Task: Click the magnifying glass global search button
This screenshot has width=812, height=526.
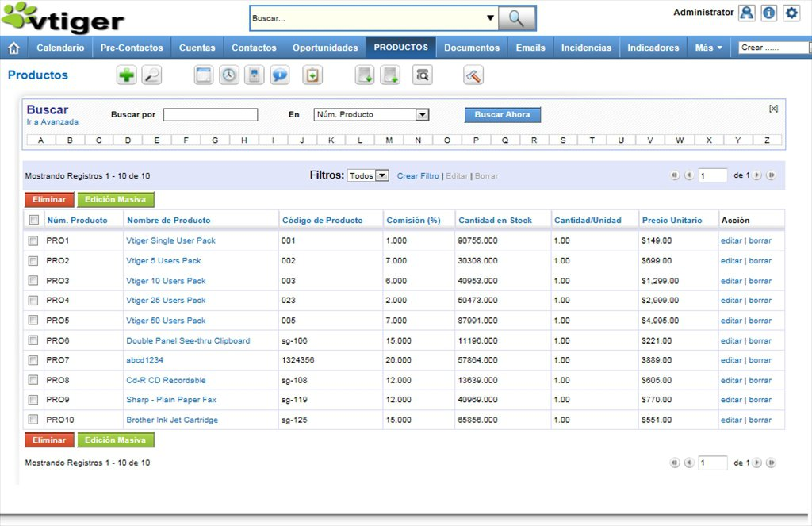Action: coord(517,17)
